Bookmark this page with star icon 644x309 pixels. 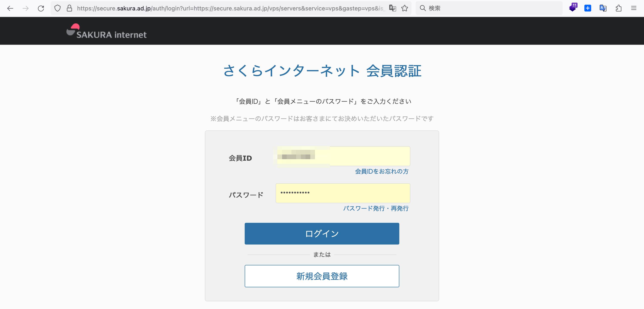coord(404,8)
